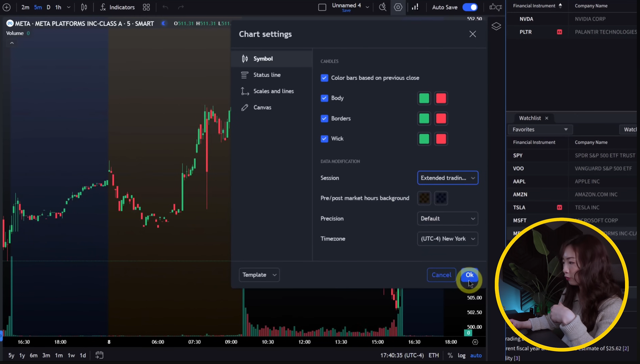This screenshot has height=364, width=640.
Task: Open the object tree layers icon
Action: tap(496, 26)
